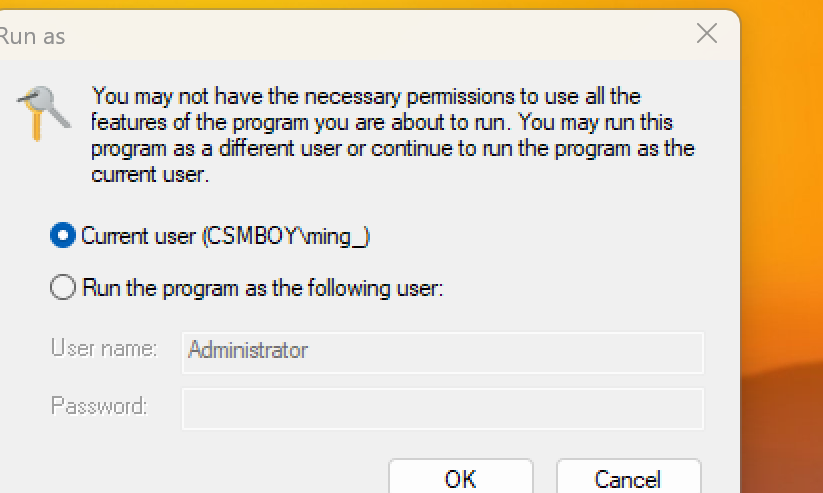Click the empty title bar area left of X
The image size is (823, 493).
tap(367, 36)
